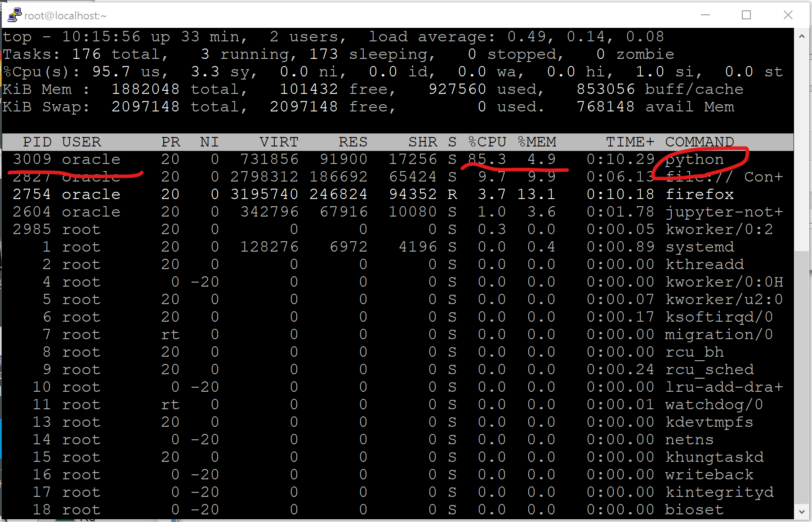The width and height of the screenshot is (812, 522).
Task: Click the USER column header
Action: point(81,142)
